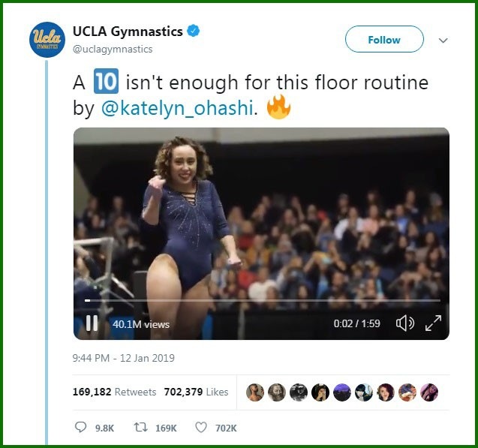The width and height of the screenshot is (478, 448).
Task: Seek on the video progress bar
Action: [263, 300]
